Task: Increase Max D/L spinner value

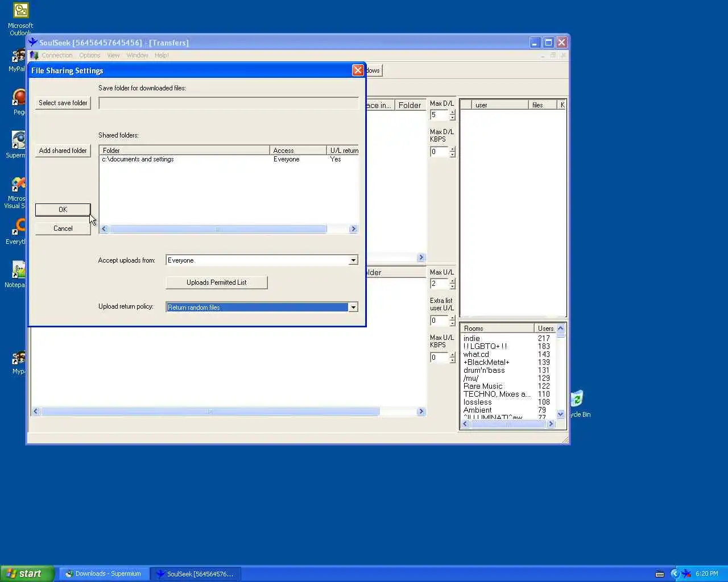Action: tap(453, 113)
